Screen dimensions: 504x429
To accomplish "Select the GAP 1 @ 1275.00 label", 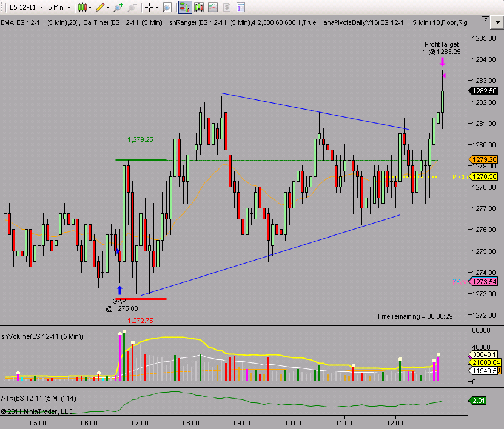I will click(x=119, y=305).
